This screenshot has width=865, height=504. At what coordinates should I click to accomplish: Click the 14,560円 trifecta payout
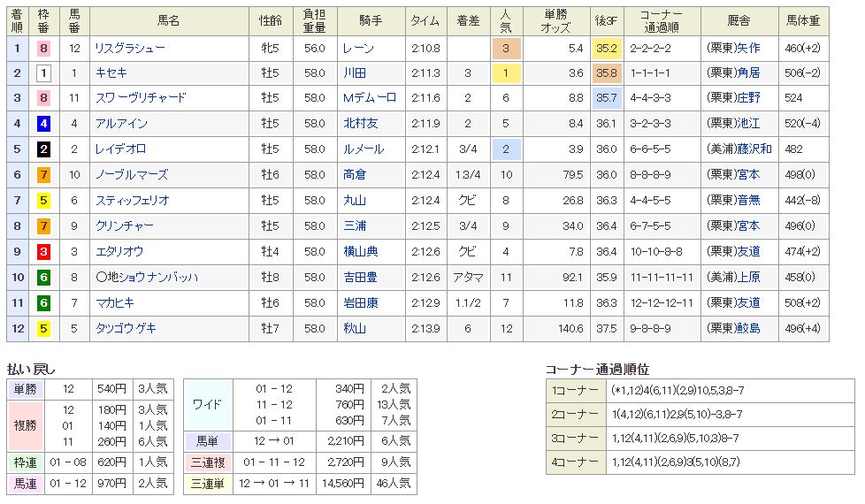tap(342, 484)
